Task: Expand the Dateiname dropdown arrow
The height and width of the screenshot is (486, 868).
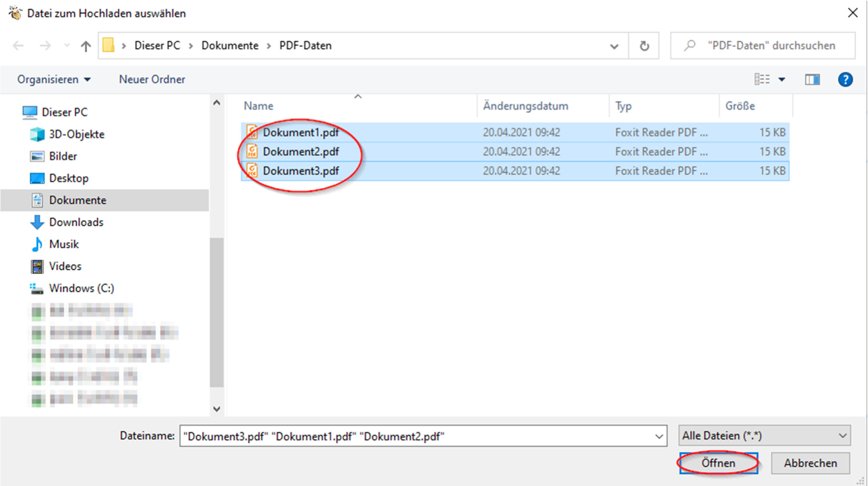Action: coord(659,436)
